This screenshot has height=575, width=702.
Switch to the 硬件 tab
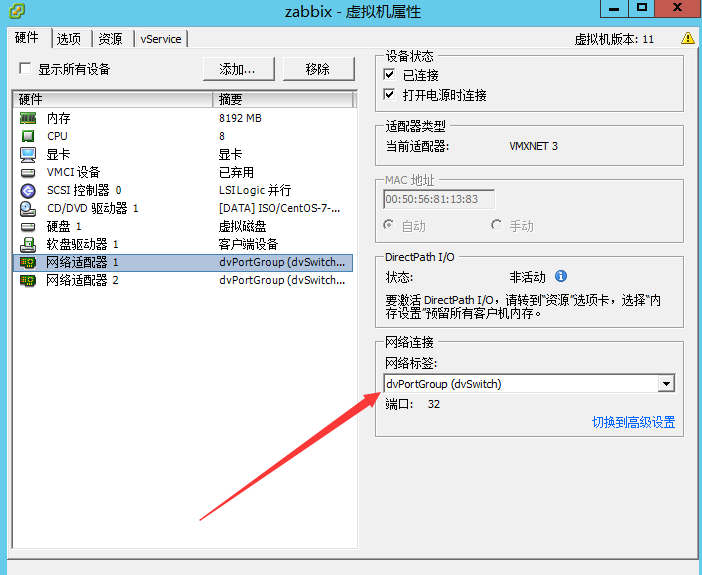click(x=27, y=38)
